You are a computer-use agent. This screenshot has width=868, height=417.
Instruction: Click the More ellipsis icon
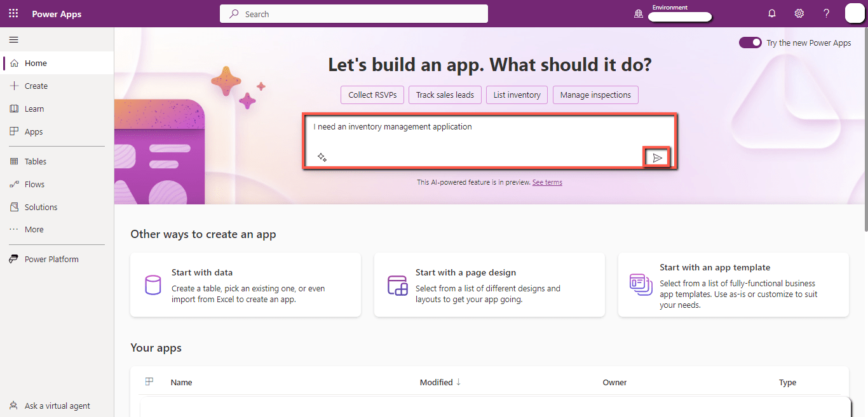tap(15, 229)
